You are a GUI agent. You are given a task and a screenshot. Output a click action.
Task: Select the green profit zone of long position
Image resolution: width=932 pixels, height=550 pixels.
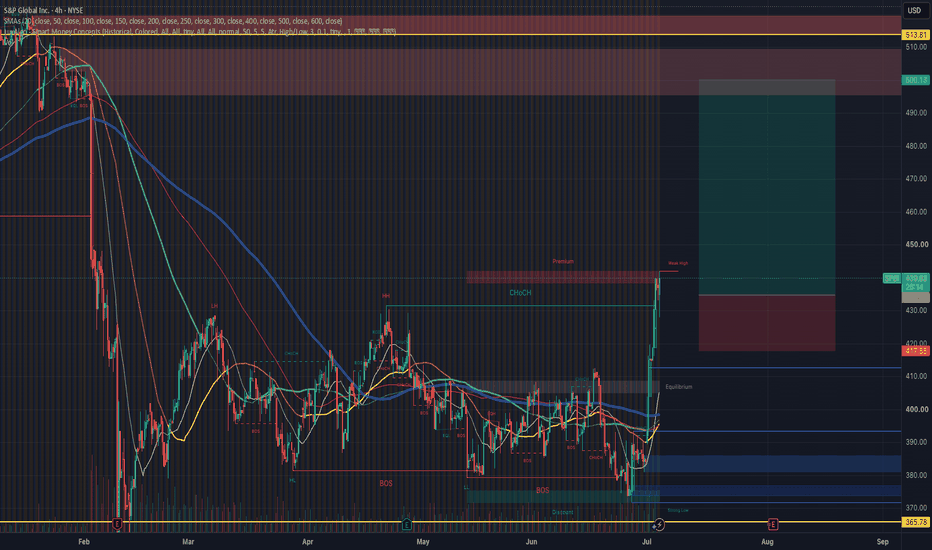point(767,187)
